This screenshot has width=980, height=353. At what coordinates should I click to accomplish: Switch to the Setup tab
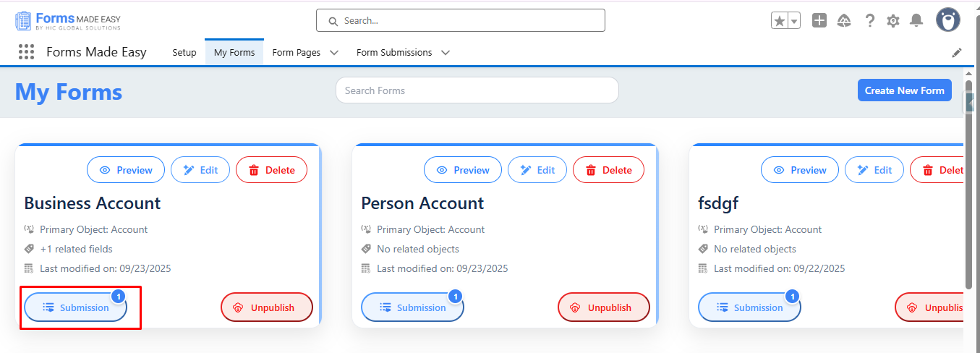click(x=184, y=53)
